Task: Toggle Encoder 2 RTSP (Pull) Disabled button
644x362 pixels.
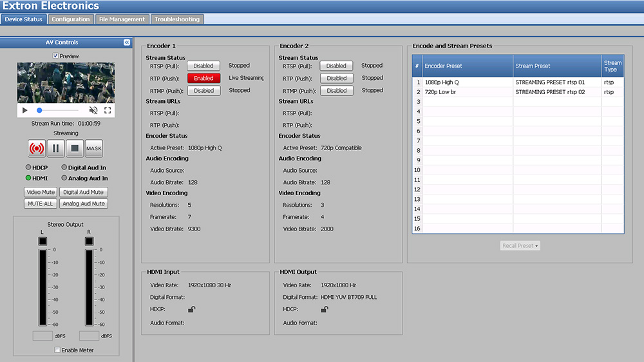Action: 336,66
